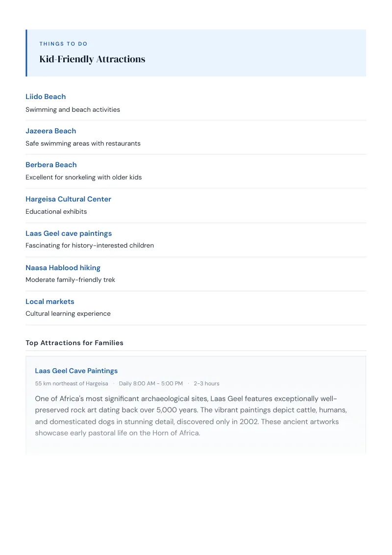This screenshot has width=392, height=555.
Task: Click "55 km northeast of Hargeisa" detail
Action: click(72, 384)
